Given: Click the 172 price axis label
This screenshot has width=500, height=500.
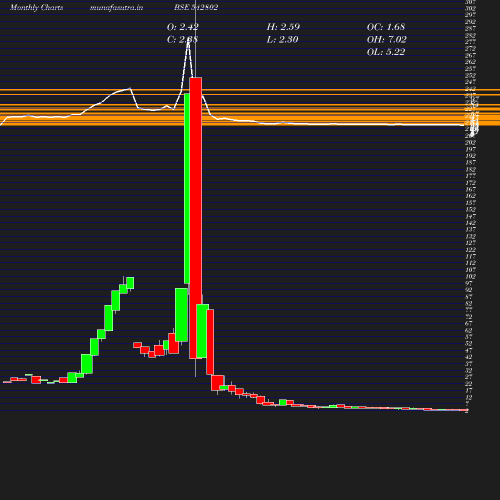Looking at the screenshot, I should (x=470, y=183).
